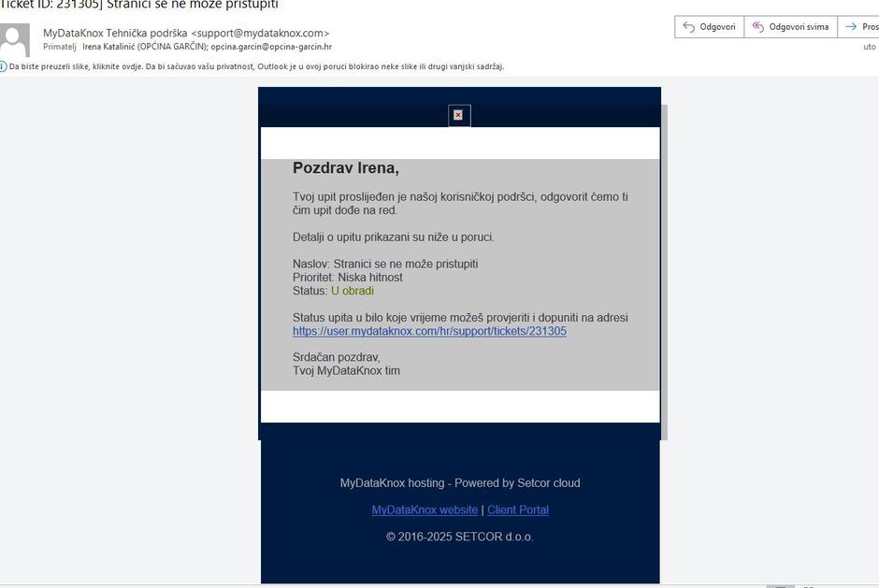Viewport: 879px width, 588px height.
Task: Open the support ticket 231305 link
Action: [429, 331]
